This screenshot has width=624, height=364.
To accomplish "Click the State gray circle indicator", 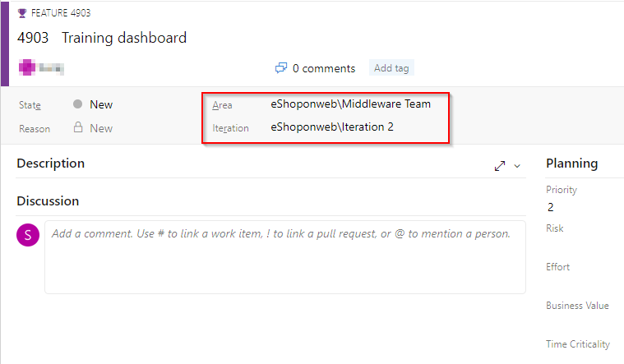I will 77,104.
